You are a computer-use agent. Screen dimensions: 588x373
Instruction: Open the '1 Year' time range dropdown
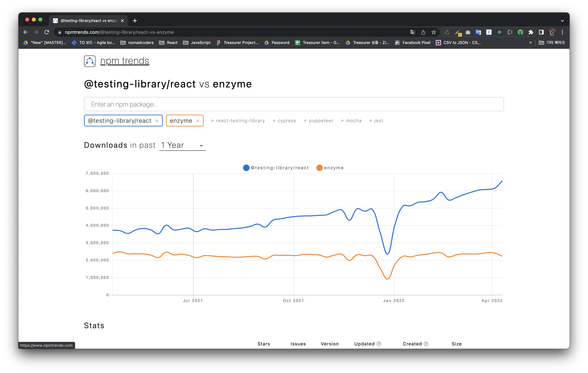[182, 145]
